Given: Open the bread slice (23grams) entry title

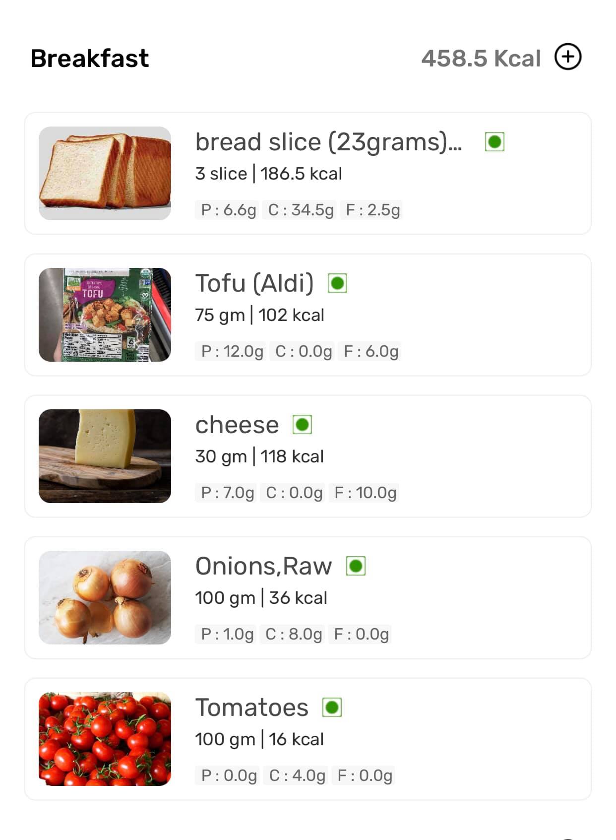Looking at the screenshot, I should click(x=328, y=142).
